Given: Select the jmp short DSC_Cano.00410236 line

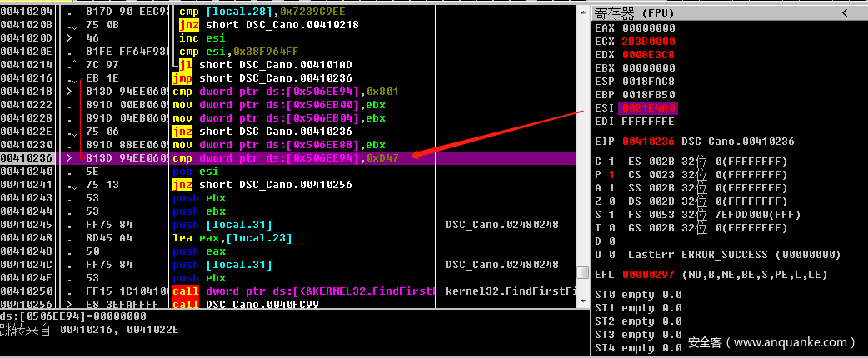Looking at the screenshot, I should 266,77.
